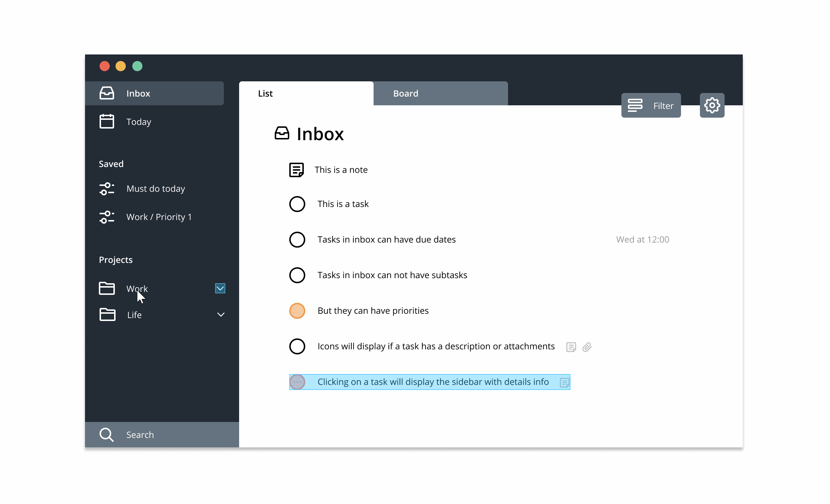Open settings via the gear icon

[x=712, y=105]
